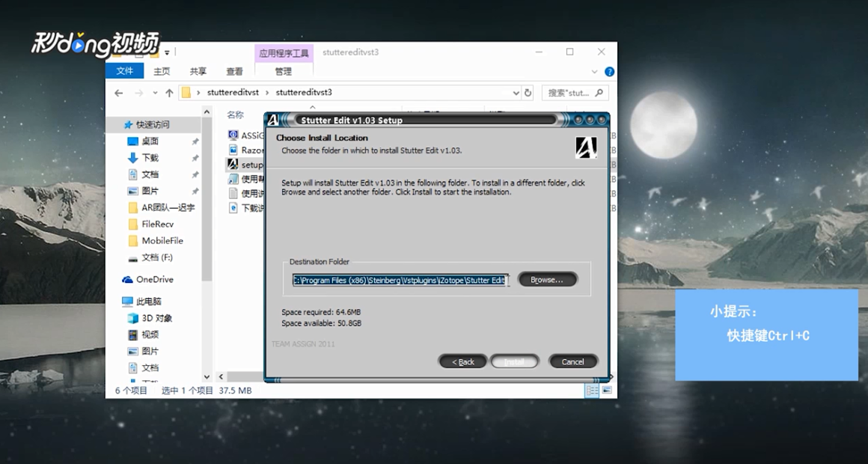The width and height of the screenshot is (868, 464).
Task: Expand the address bar history dropdown
Action: point(516,93)
